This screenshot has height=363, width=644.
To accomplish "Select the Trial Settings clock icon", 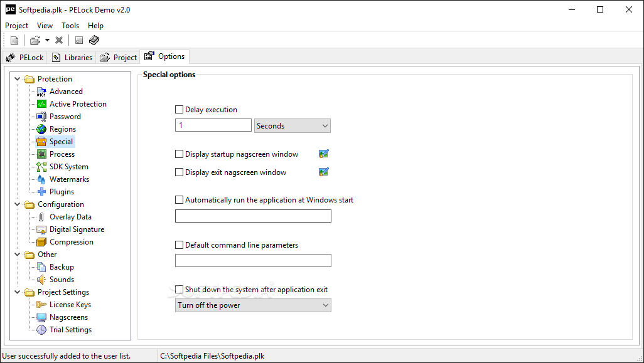I will coord(41,330).
